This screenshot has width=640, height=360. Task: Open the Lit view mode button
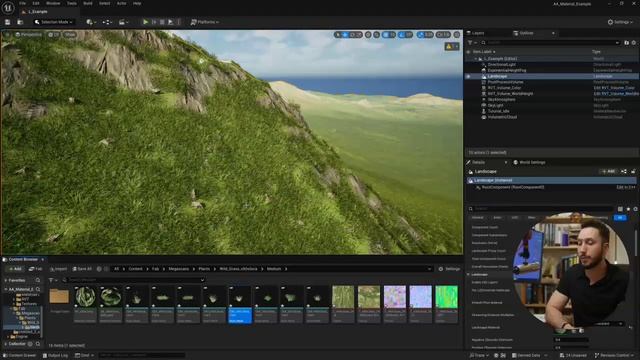point(53,35)
